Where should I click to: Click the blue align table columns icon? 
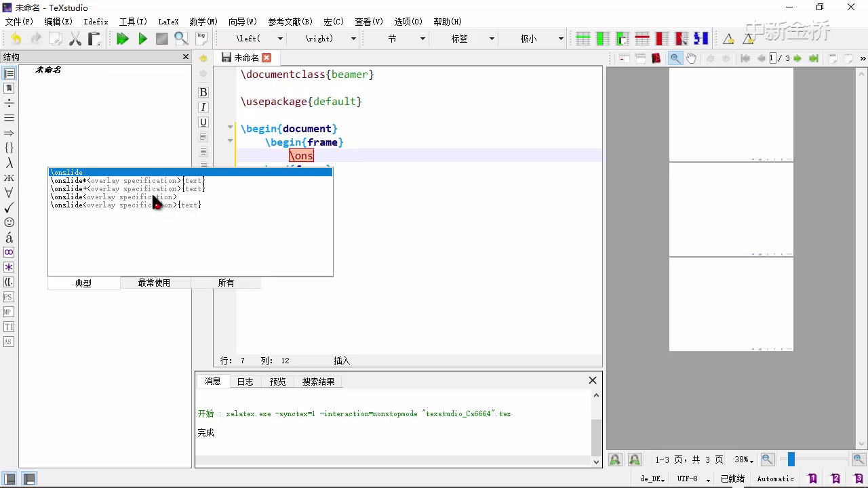[x=701, y=39]
